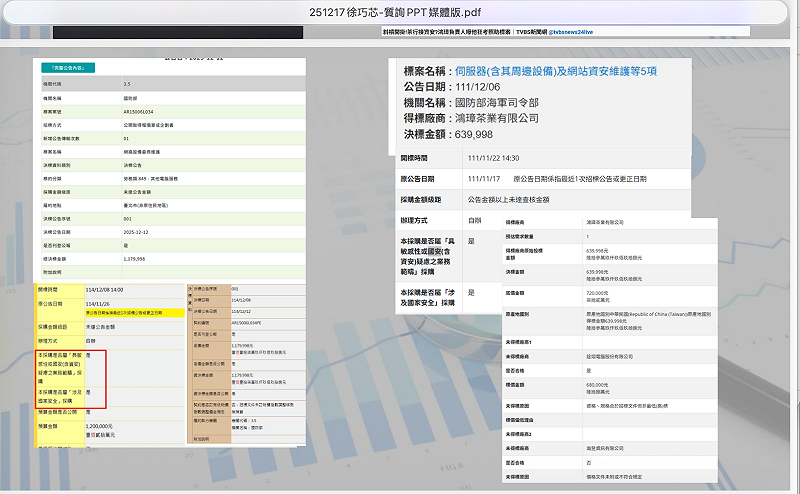Select the original notice date '114/11/26'
800x494 pixels.
pyautogui.click(x=96, y=304)
